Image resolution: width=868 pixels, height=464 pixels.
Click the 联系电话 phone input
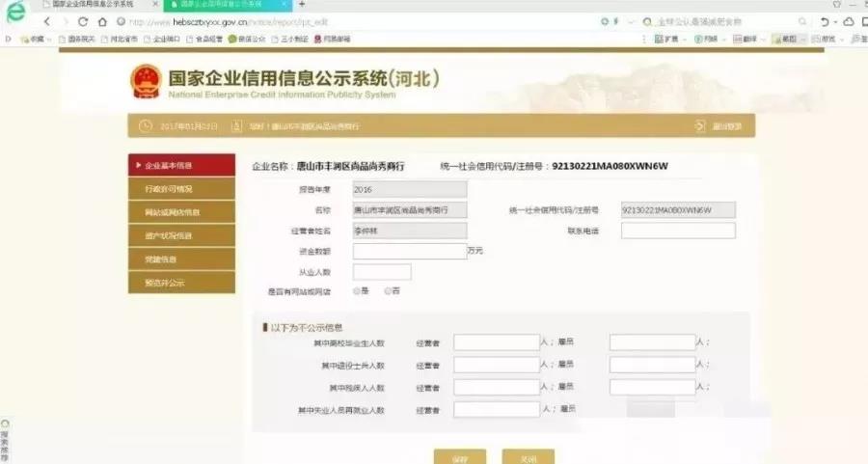click(678, 231)
